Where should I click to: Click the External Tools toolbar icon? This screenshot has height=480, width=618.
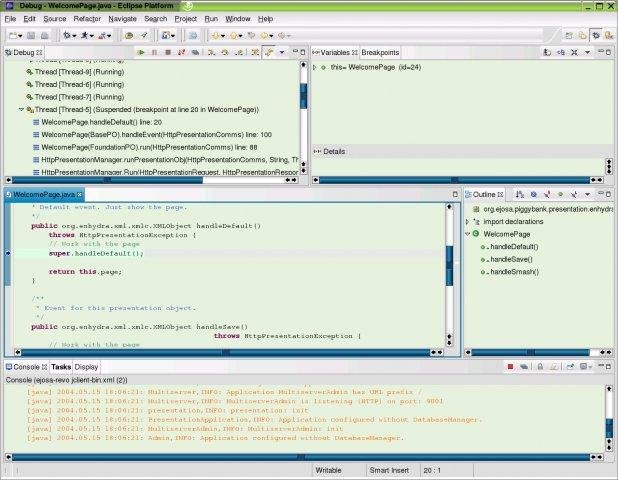click(x=102, y=35)
